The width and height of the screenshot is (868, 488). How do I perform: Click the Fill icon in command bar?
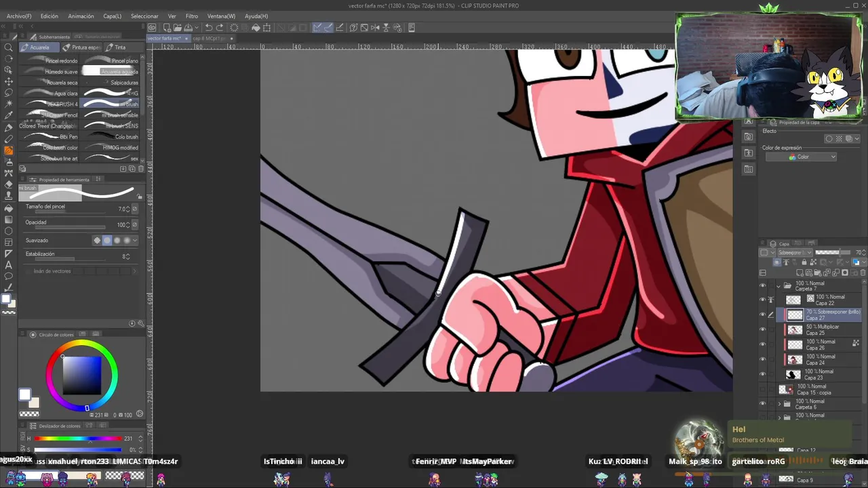pyautogui.click(x=256, y=28)
